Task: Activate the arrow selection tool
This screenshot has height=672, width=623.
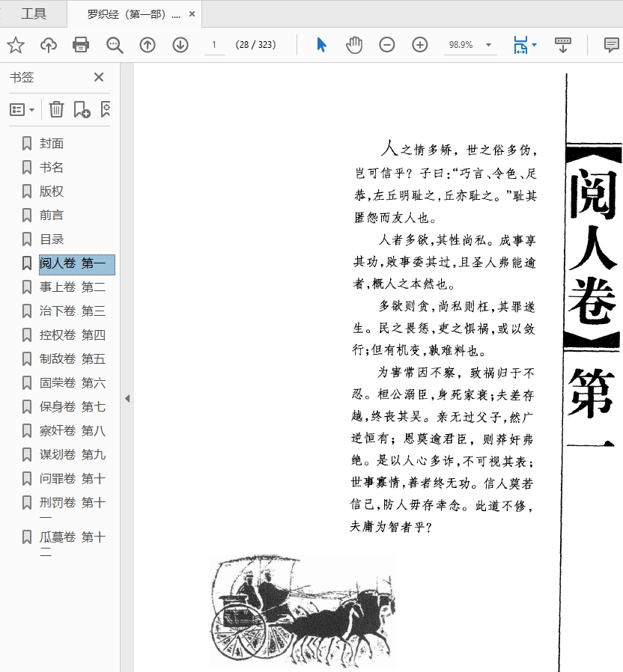Action: (x=322, y=45)
